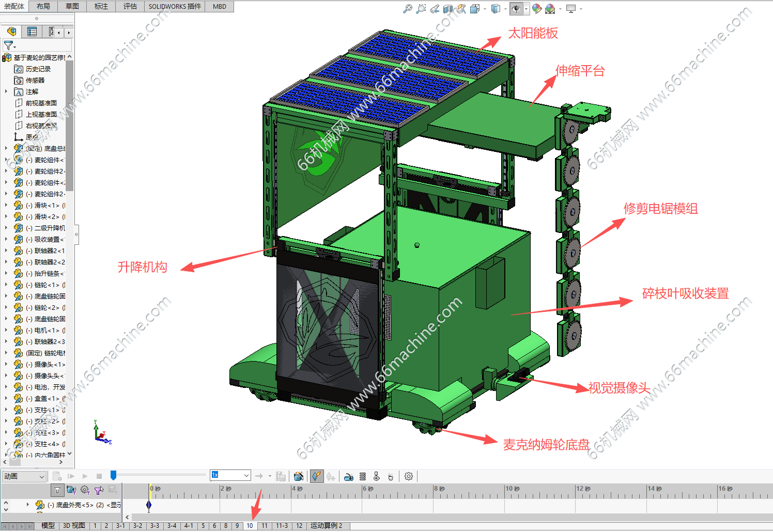Click the Previous View icon
The width and height of the screenshot is (773, 532).
[x=435, y=9]
